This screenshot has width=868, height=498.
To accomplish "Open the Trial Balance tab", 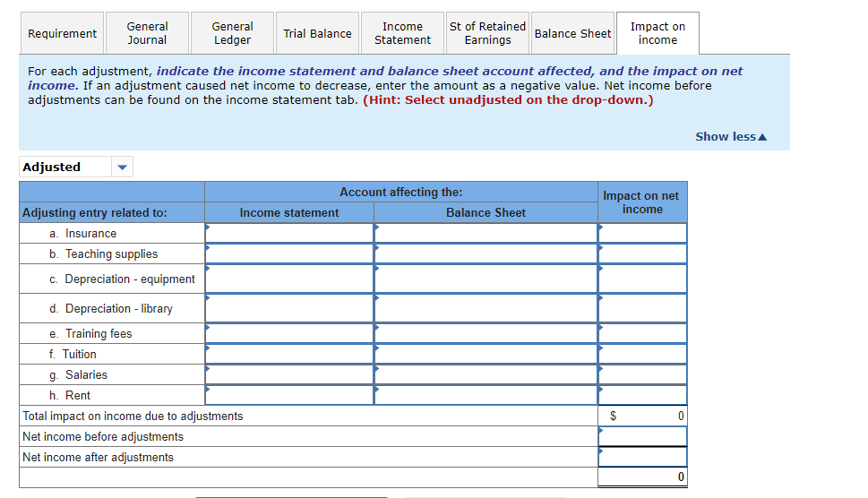I will [317, 33].
